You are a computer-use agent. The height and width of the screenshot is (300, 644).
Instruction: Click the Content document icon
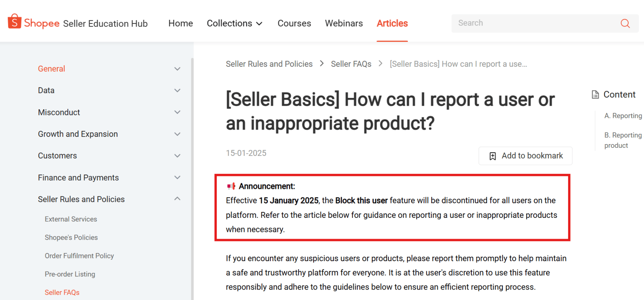(x=595, y=95)
